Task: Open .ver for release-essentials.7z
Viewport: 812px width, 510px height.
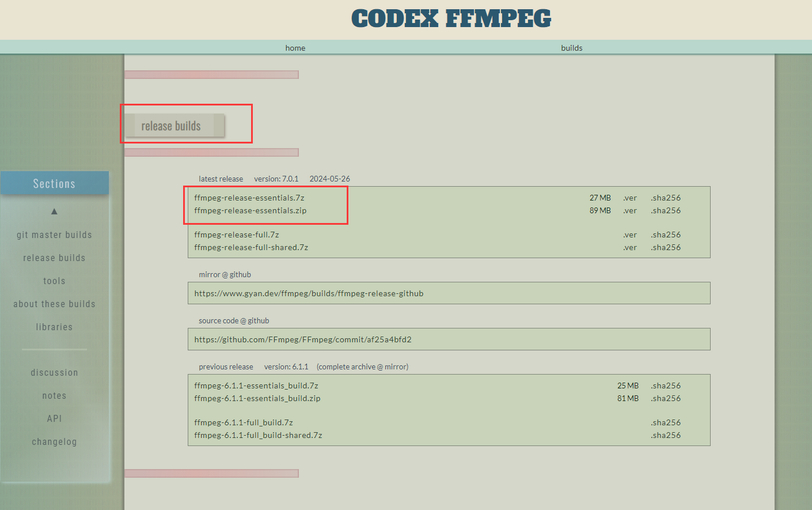Action: pyautogui.click(x=630, y=198)
